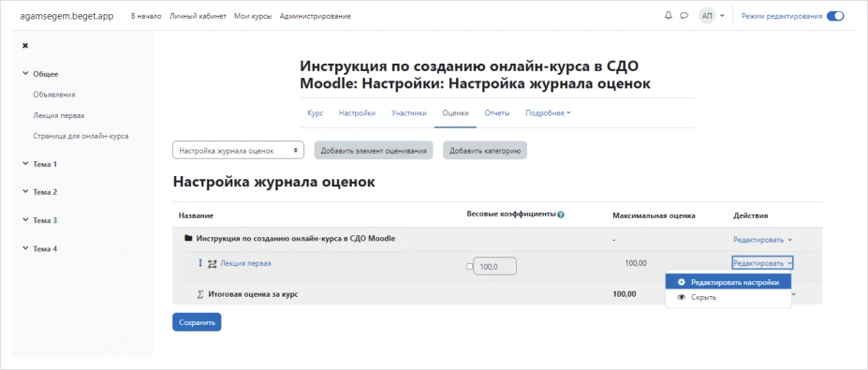This screenshot has height=370, width=868.
Task: Expand Тема 3 in the course index
Action: point(25,220)
